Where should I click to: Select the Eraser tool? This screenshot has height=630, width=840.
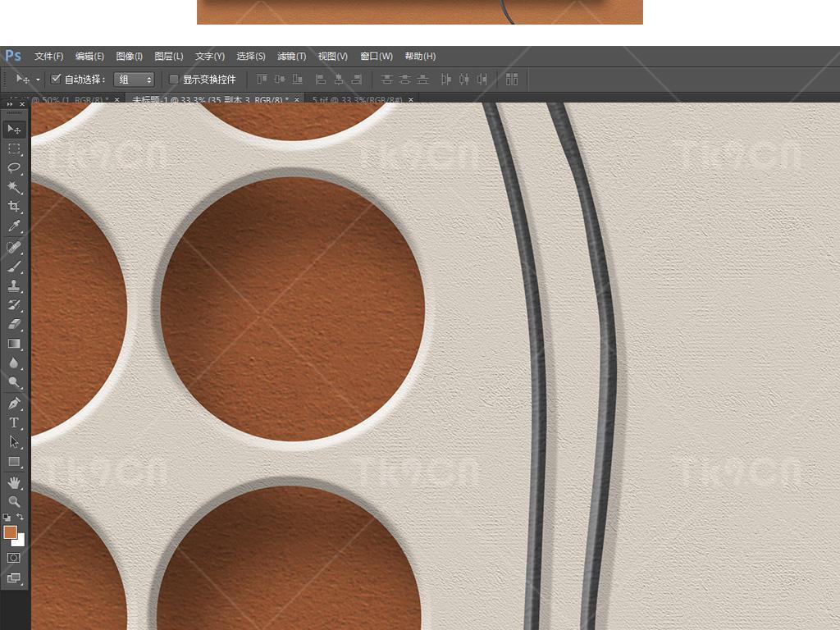pyautogui.click(x=14, y=324)
